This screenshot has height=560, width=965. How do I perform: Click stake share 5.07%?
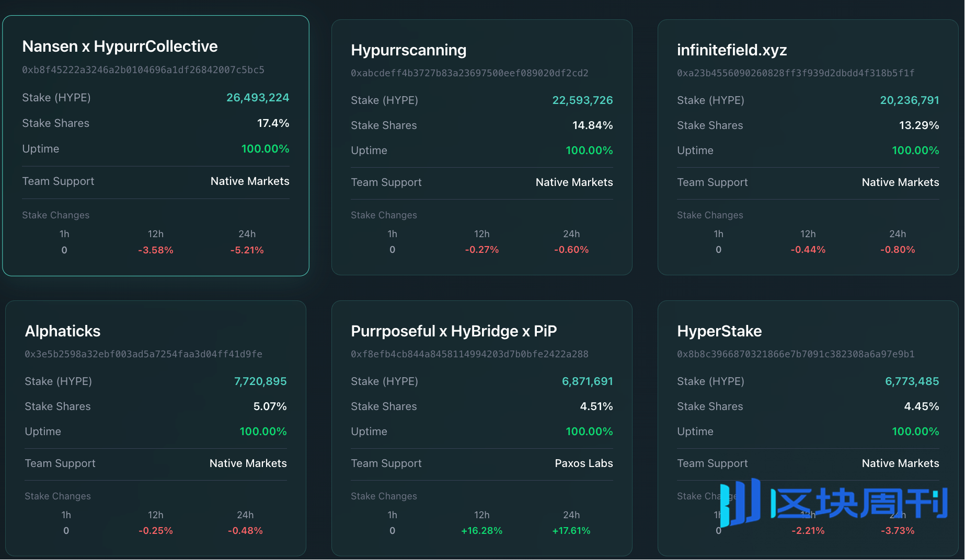270,406
